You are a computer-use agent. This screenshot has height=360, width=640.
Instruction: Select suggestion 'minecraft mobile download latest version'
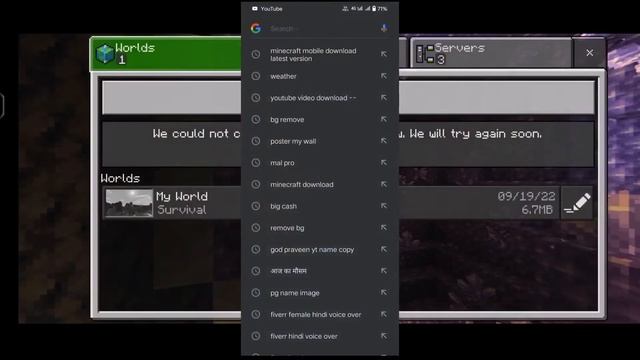tap(313, 55)
